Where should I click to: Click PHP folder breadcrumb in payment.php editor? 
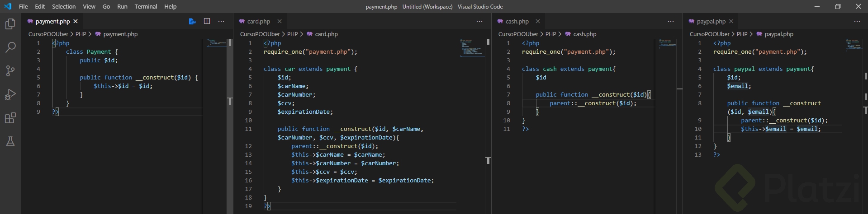pos(81,34)
